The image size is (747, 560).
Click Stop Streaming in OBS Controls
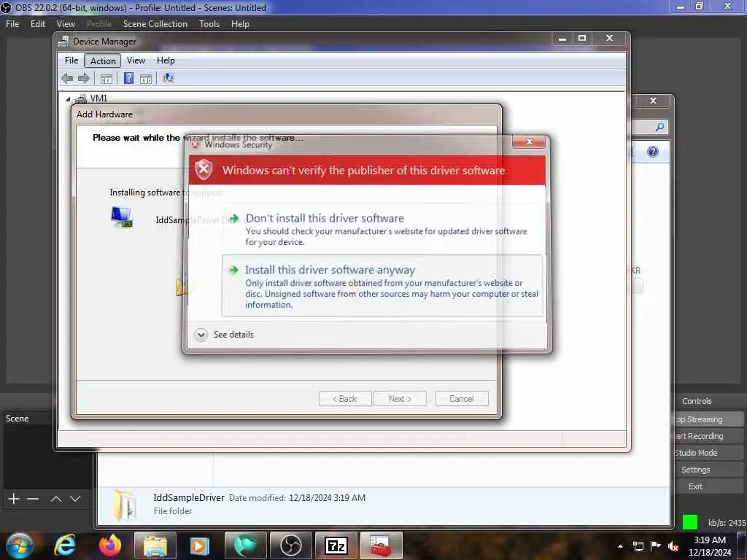pos(709,419)
